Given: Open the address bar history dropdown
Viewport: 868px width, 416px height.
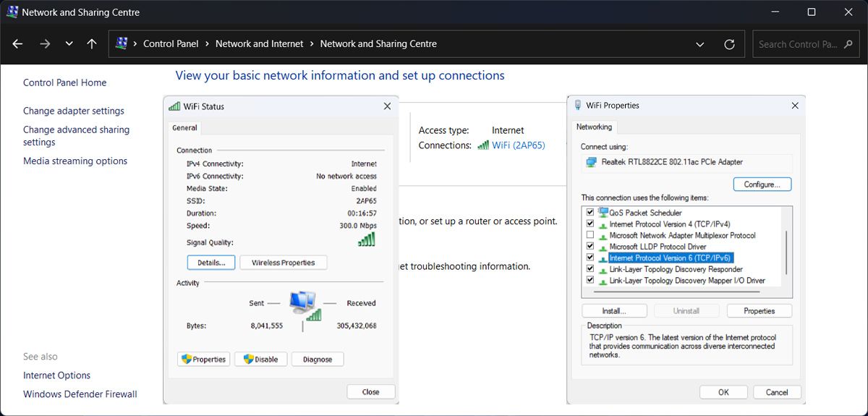Looking at the screenshot, I should (699, 44).
